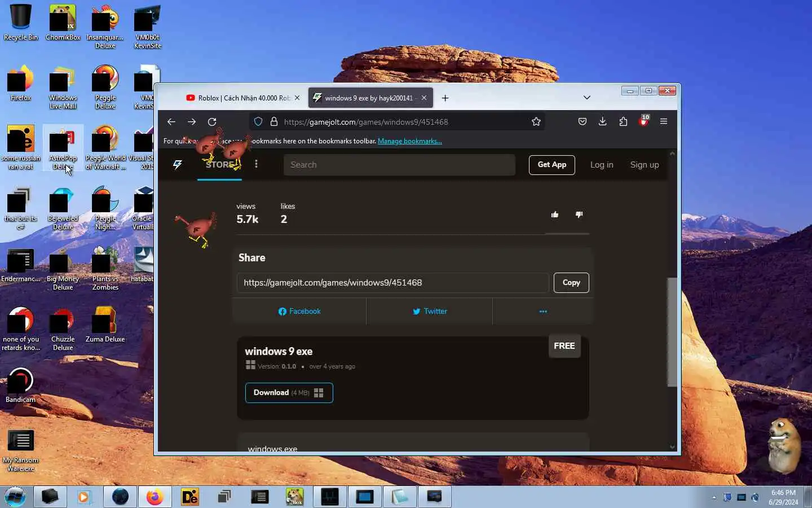The width and height of the screenshot is (812, 508).
Task: Follow the Manage bookmarks link
Action: coord(410,141)
